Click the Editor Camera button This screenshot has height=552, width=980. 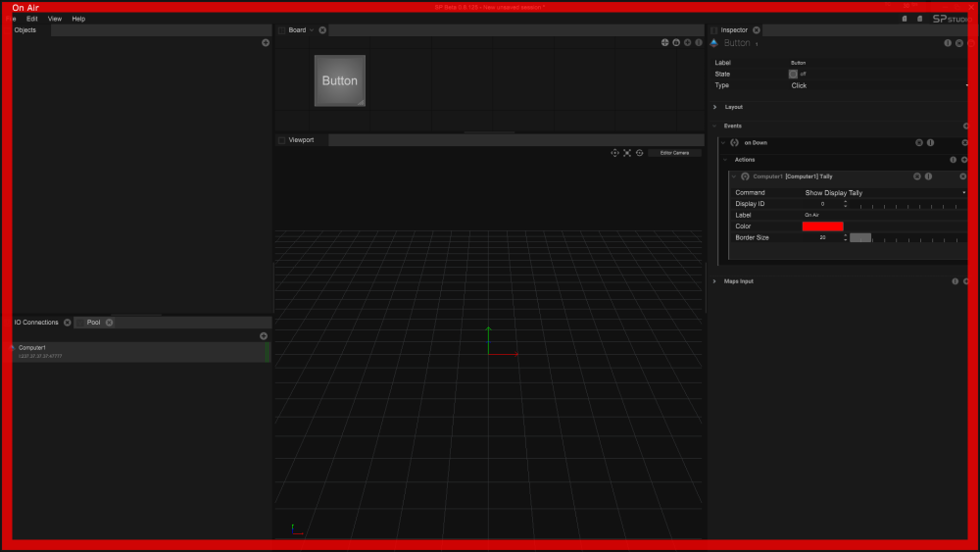pyautogui.click(x=674, y=153)
